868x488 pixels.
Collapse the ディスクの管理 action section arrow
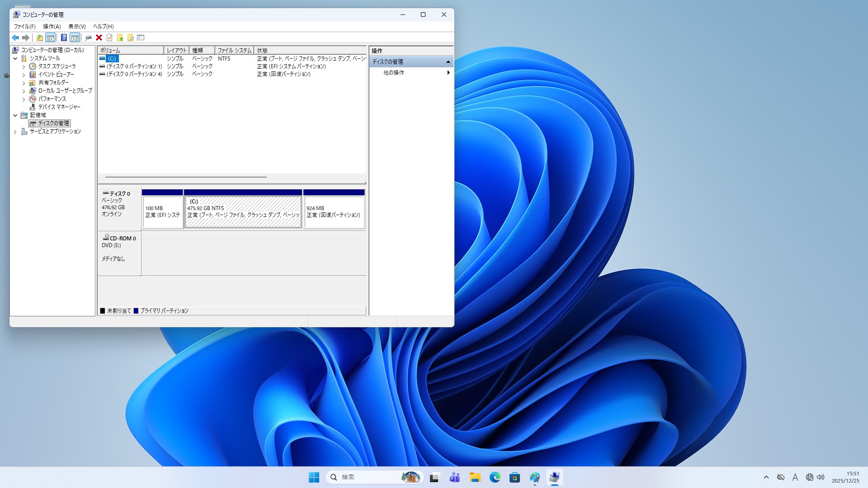tap(448, 61)
